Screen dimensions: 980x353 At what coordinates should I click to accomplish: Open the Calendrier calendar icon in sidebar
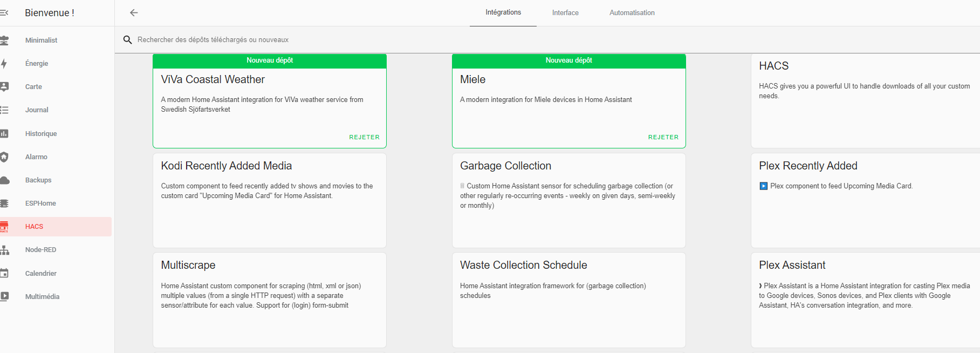click(4, 273)
